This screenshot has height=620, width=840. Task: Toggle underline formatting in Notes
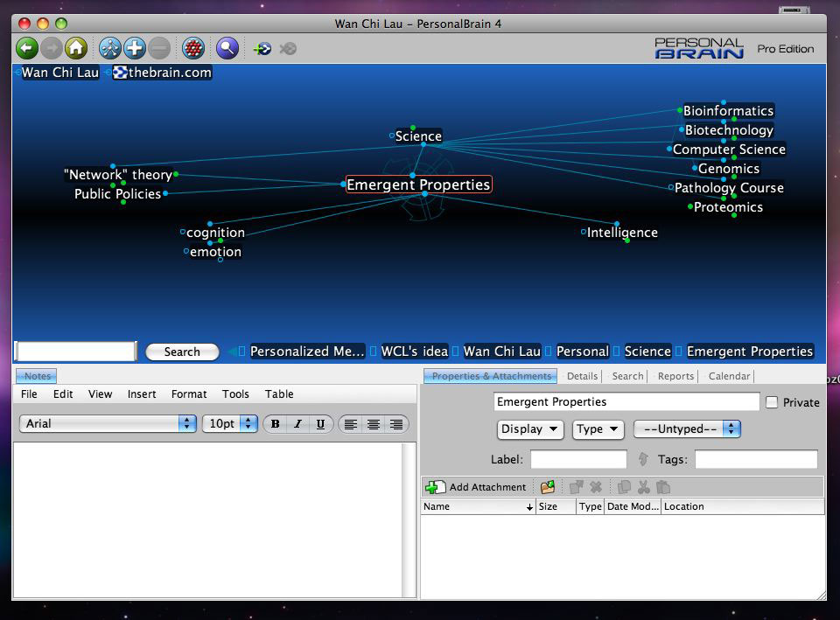pos(320,424)
